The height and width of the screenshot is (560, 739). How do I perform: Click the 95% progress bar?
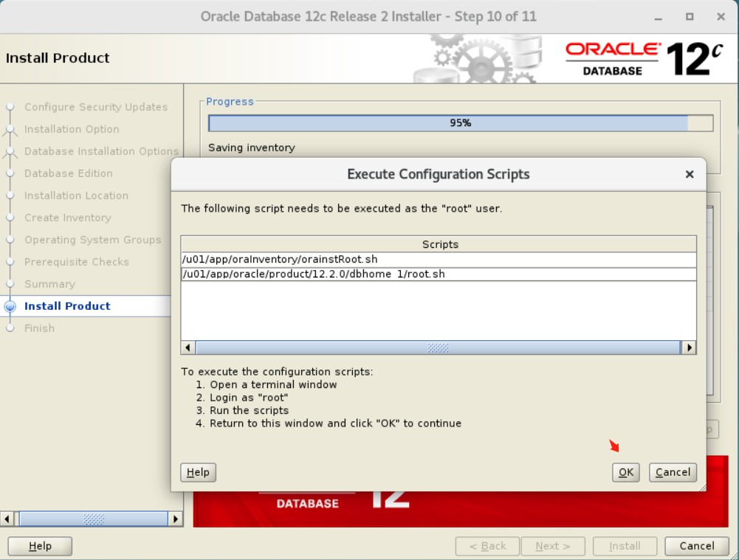click(x=461, y=123)
